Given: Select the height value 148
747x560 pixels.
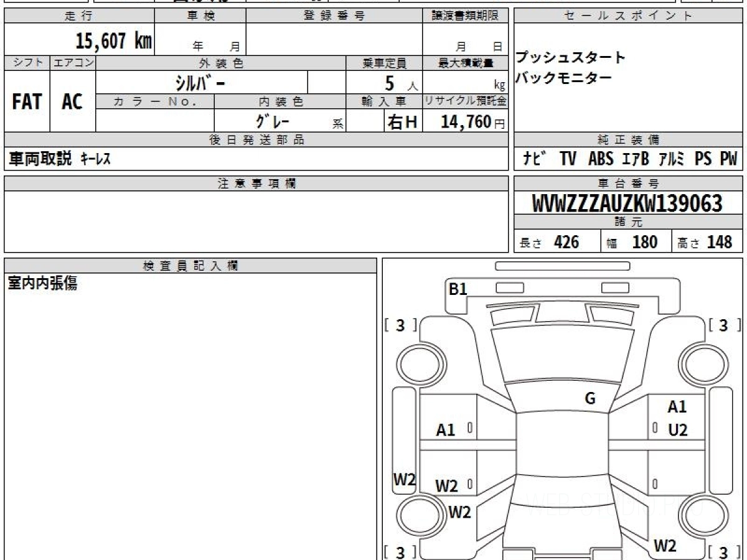Looking at the screenshot, I should (x=720, y=242).
